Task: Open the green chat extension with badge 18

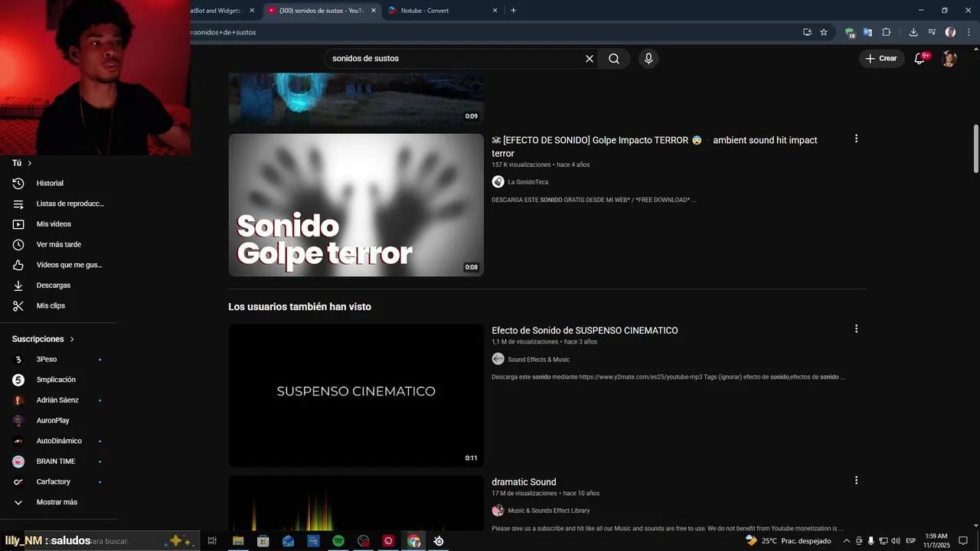Action: coord(849,32)
